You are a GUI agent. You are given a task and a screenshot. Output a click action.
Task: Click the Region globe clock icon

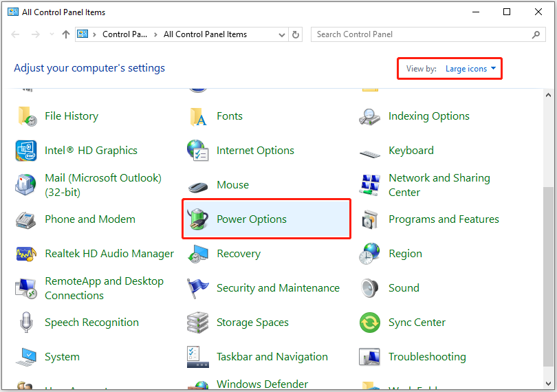[x=369, y=253]
